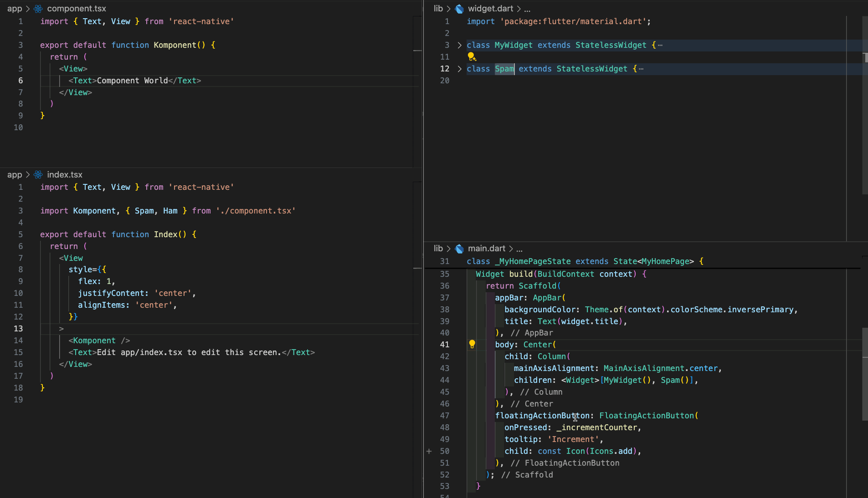
Task: Click the plus glyph beside main.dart line 50
Action: tap(429, 451)
